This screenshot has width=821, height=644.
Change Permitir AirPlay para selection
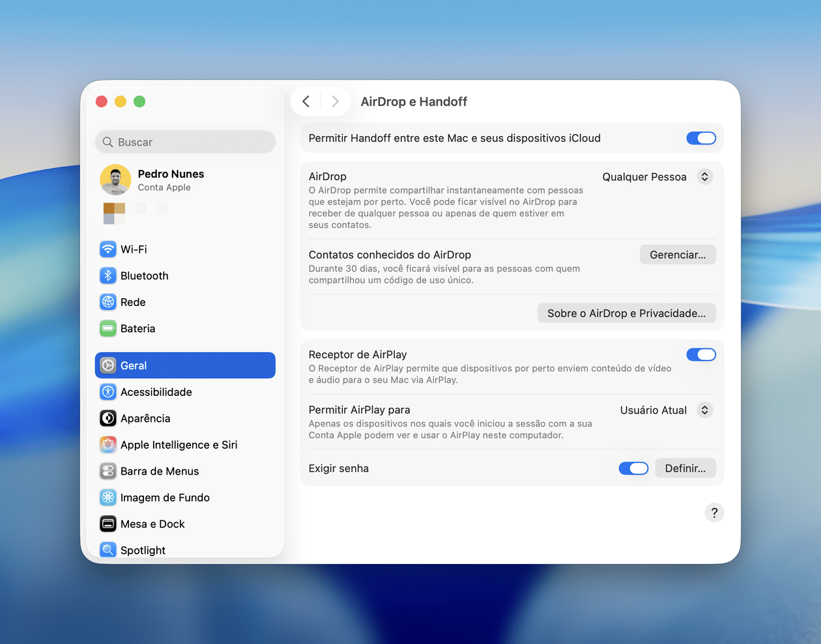[x=665, y=410]
